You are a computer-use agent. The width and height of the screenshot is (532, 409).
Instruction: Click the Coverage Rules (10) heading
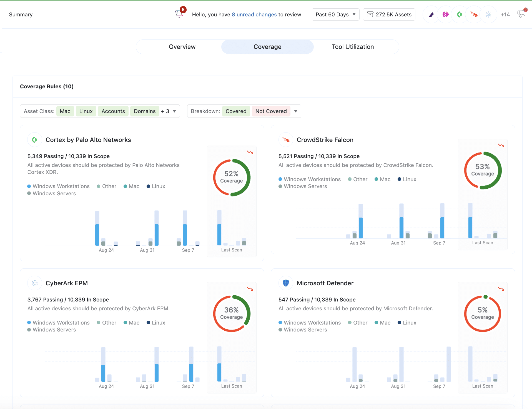click(47, 86)
